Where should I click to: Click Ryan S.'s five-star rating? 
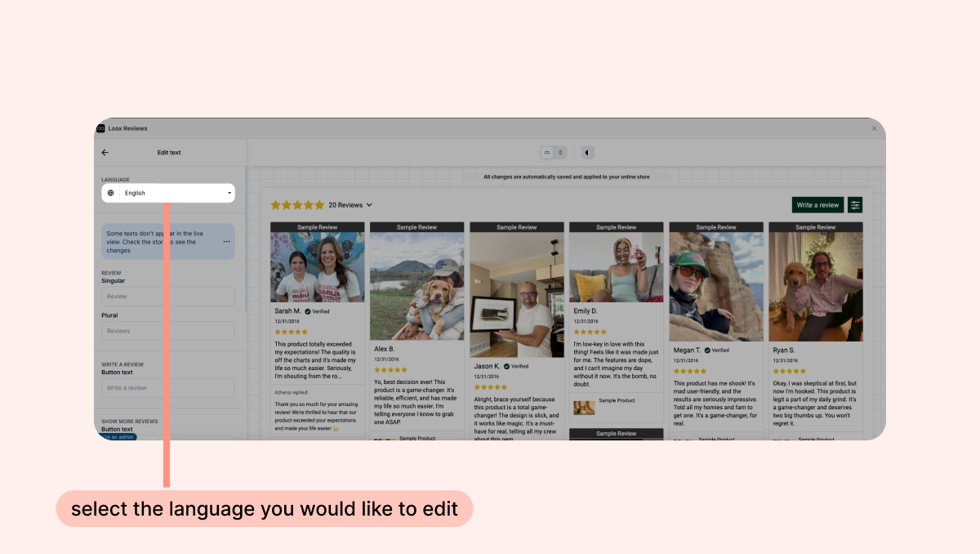click(789, 371)
